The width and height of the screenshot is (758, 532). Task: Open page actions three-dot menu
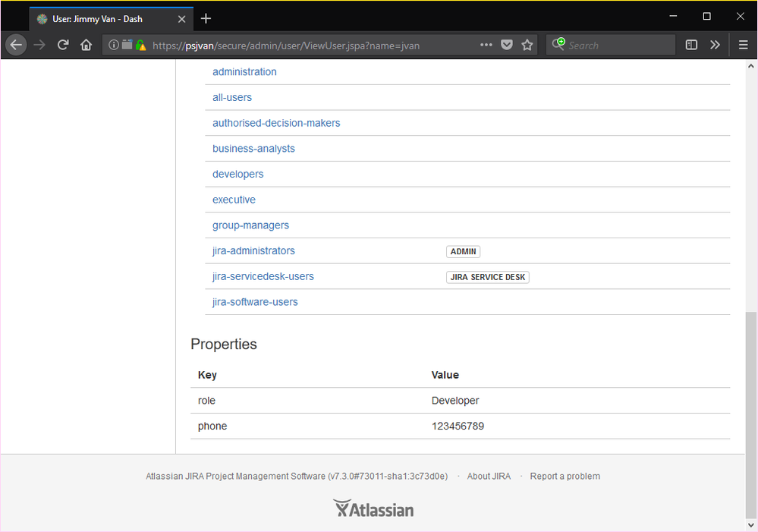(486, 45)
